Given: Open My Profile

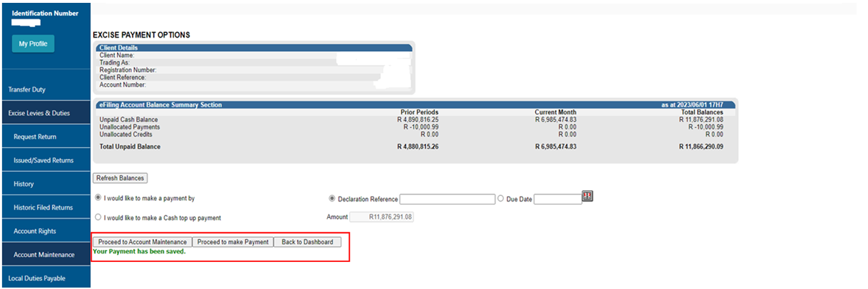Looking at the screenshot, I should click(33, 44).
